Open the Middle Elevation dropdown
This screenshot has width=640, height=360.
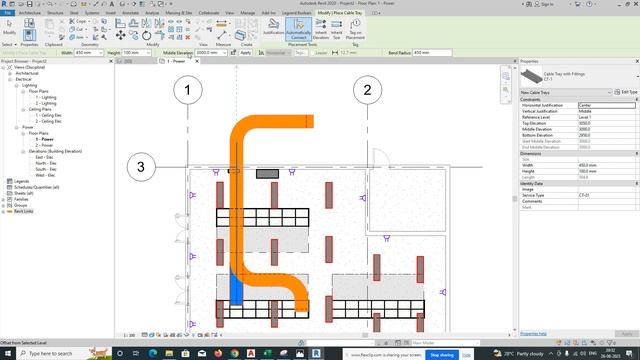pos(224,53)
